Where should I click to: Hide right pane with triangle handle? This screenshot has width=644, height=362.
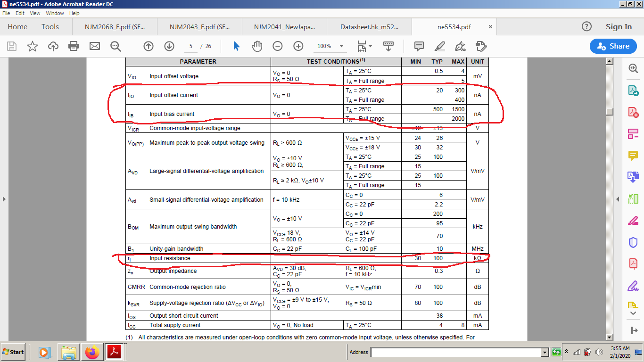click(x=618, y=199)
